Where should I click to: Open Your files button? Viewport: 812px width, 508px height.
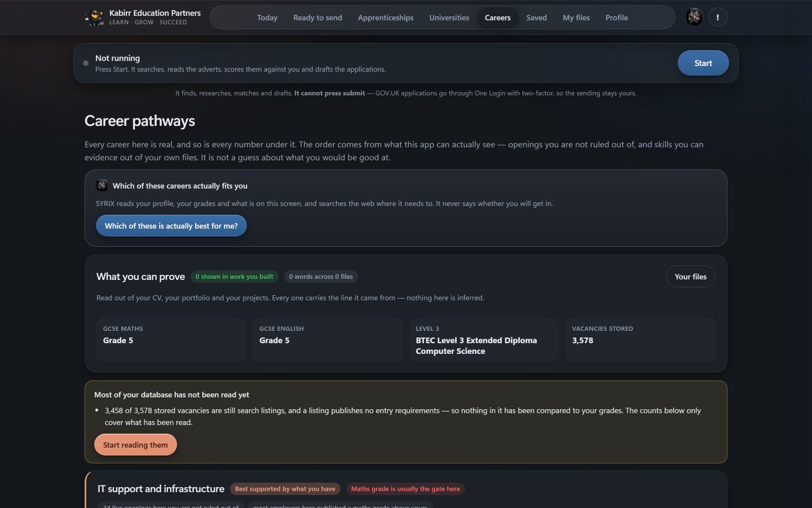(691, 277)
